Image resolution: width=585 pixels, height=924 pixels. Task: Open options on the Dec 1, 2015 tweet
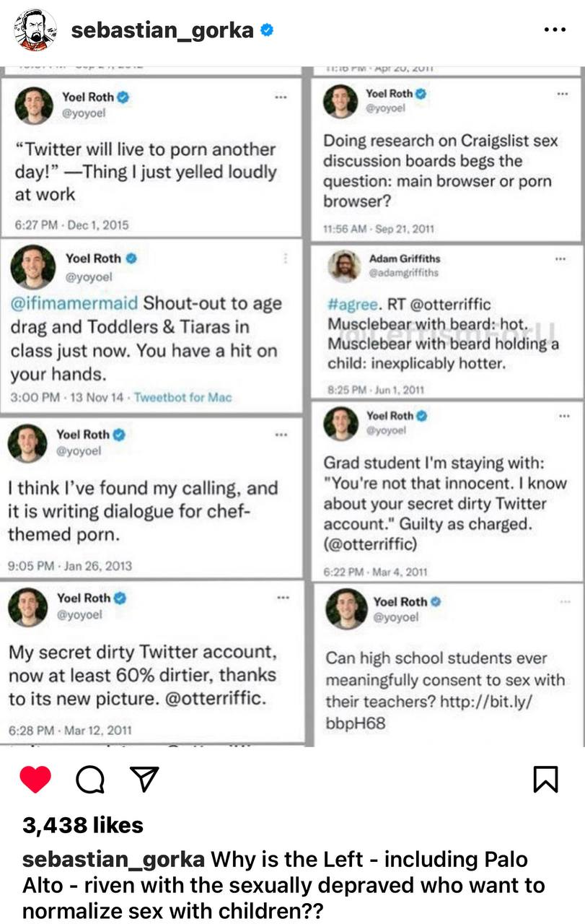pyautogui.click(x=282, y=96)
